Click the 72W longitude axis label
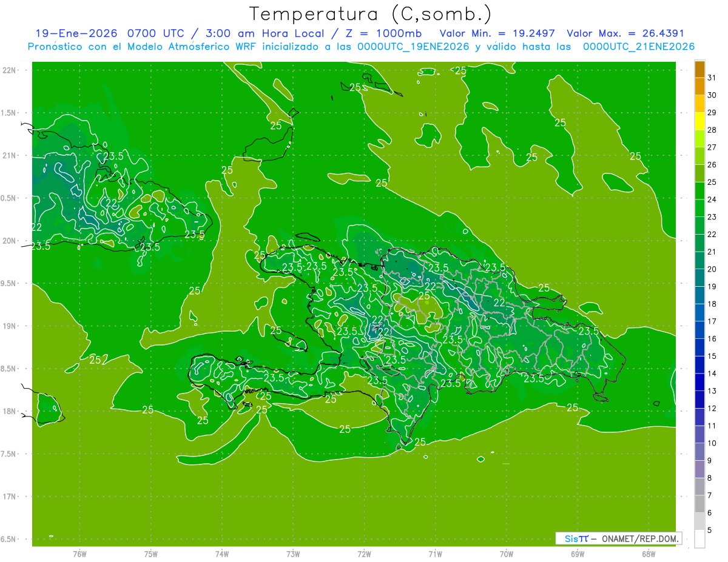728x562 pixels. pyautogui.click(x=364, y=553)
